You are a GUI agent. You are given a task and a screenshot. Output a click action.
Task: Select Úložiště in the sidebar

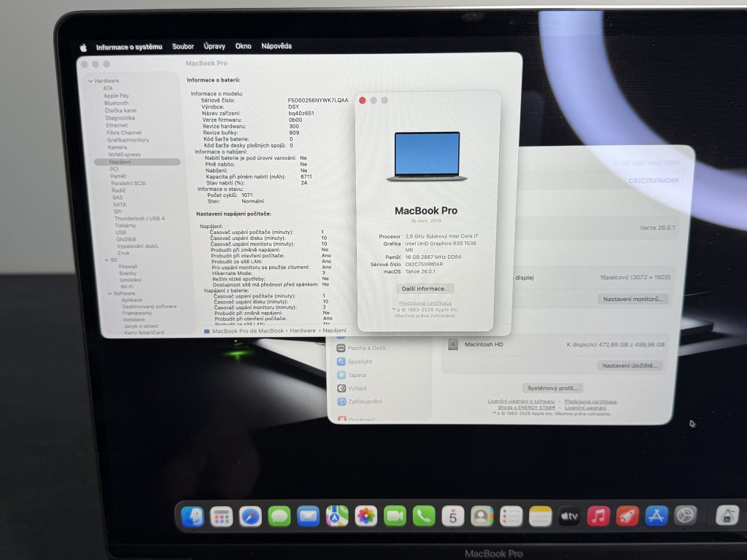[126, 239]
